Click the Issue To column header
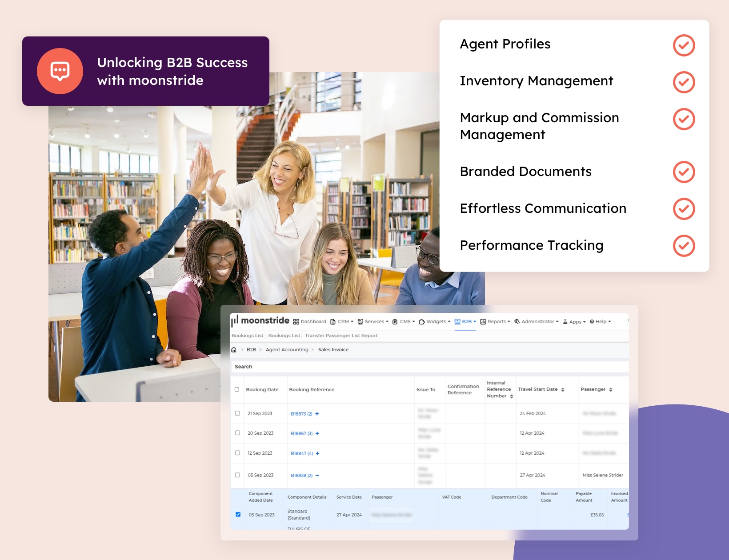729x560 pixels. click(x=426, y=390)
